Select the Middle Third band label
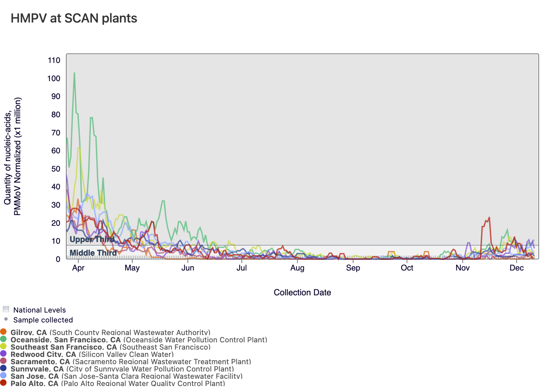Screen dimensions: 552x392 [93, 253]
